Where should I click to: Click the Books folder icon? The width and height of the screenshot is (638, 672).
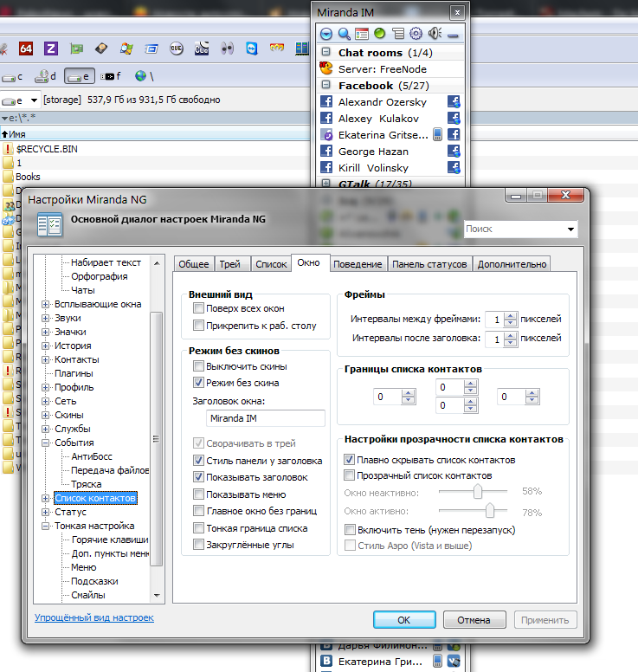pos(8,177)
